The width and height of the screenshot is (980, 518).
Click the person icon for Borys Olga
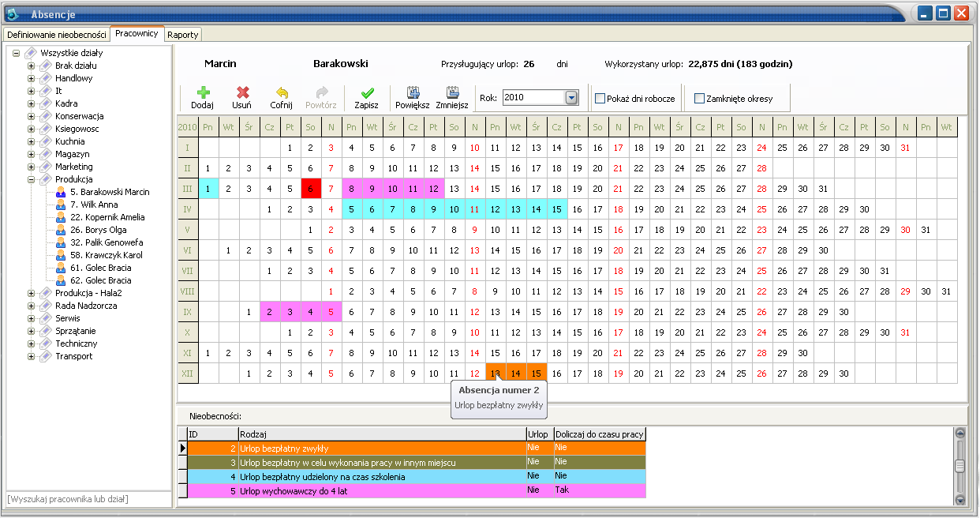pos(61,230)
